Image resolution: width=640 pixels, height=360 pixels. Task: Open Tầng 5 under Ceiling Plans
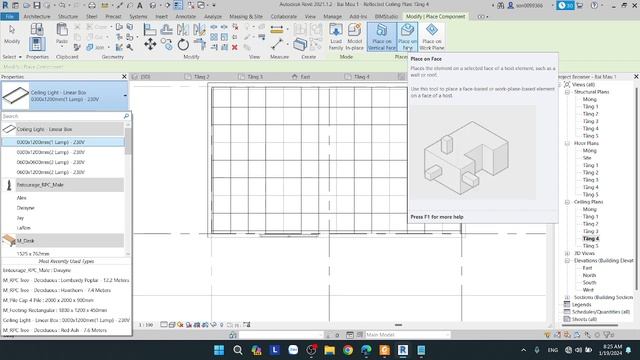[x=590, y=246]
